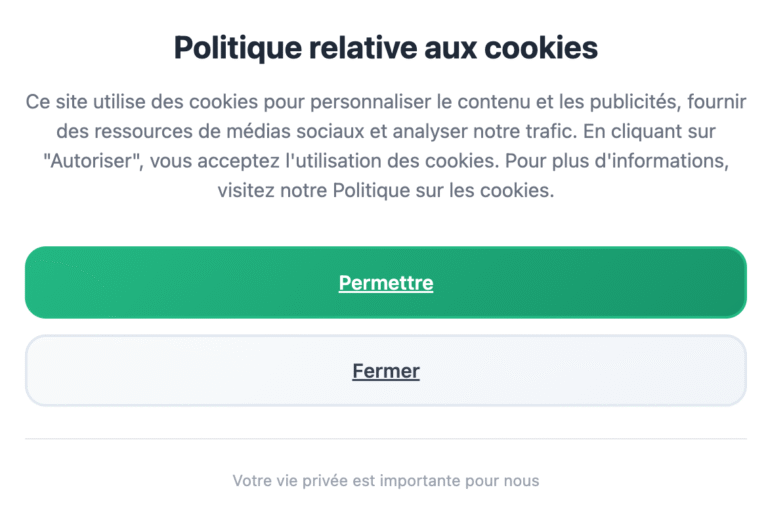Image resolution: width=768 pixels, height=515 pixels.
Task: Click the horizontal divider below Fermer
Action: pyautogui.click(x=385, y=438)
